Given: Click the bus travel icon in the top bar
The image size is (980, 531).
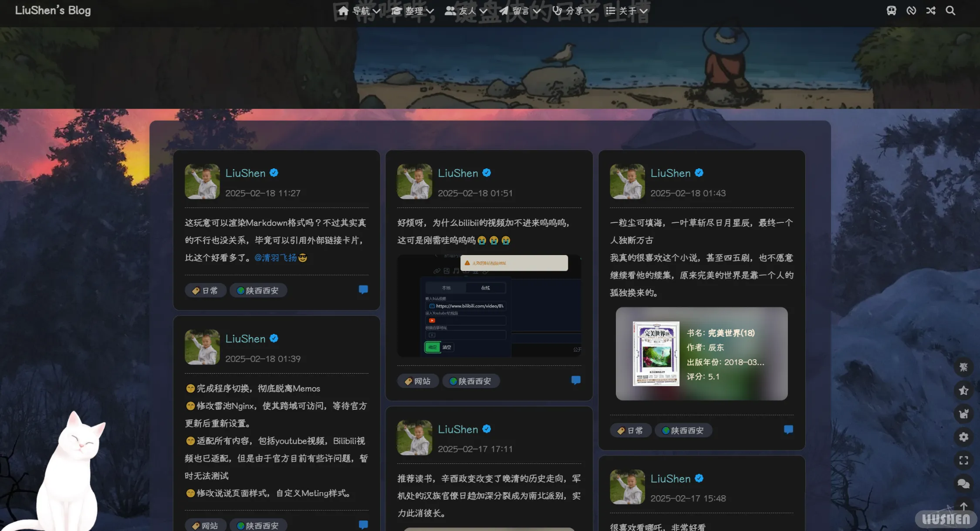Looking at the screenshot, I should pos(891,10).
